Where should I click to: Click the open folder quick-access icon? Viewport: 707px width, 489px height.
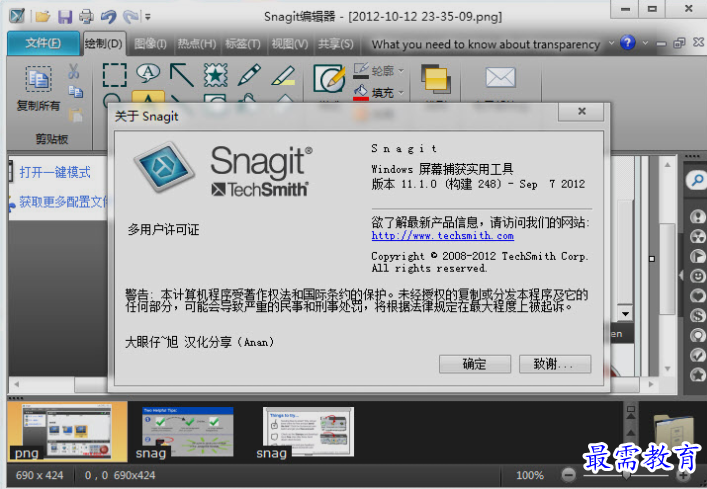42,17
